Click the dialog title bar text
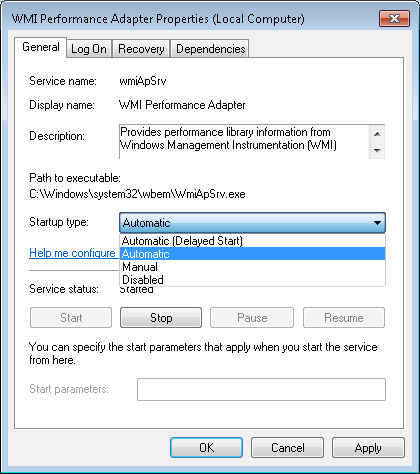Viewport: 420px width, 474px height. [158, 19]
